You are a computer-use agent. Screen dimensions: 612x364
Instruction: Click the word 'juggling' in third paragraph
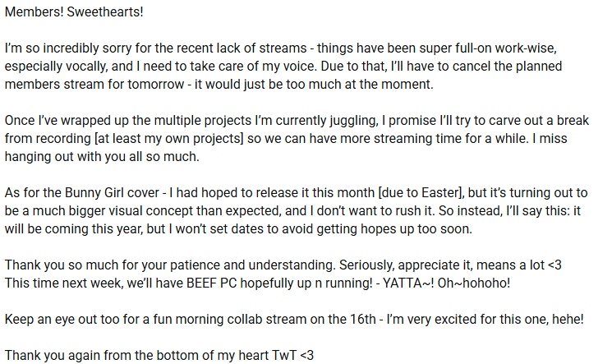[x=354, y=121]
